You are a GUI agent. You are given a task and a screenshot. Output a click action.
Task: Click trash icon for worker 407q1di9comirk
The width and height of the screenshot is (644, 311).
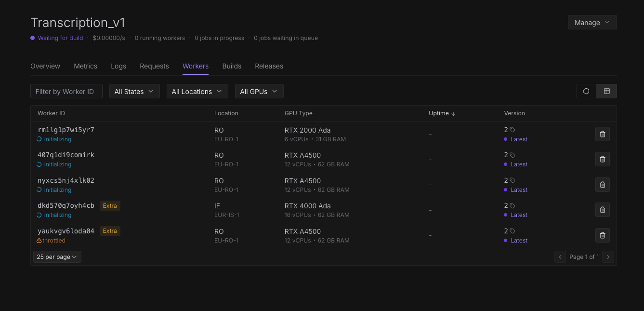(602, 159)
